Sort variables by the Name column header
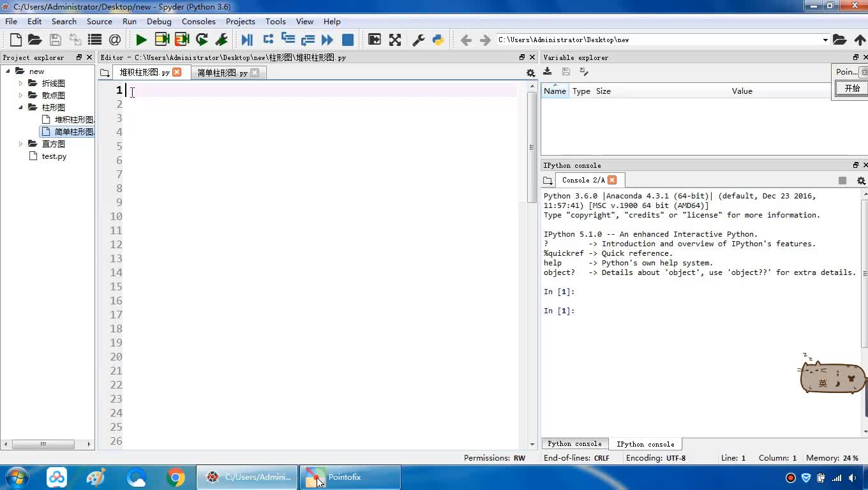This screenshot has width=868, height=490. 555,91
